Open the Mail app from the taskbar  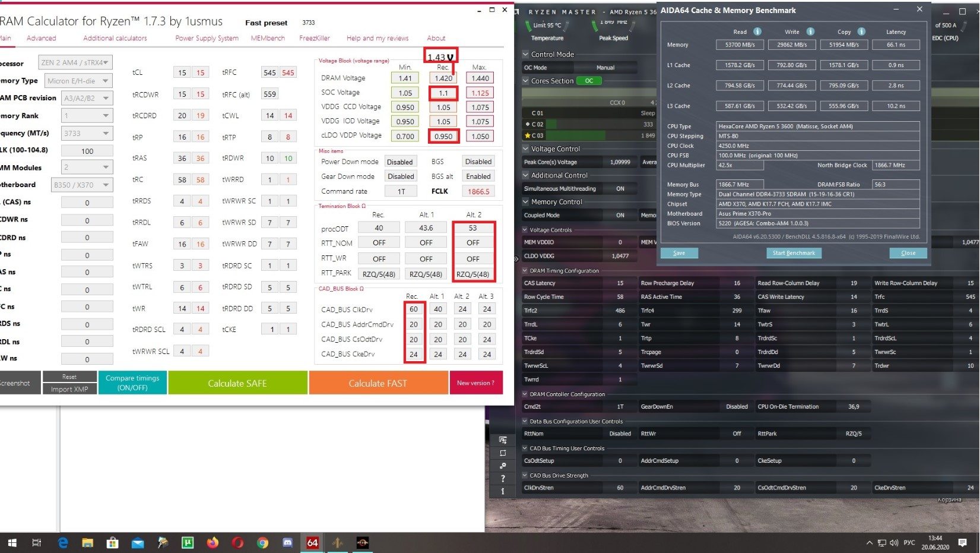[x=138, y=542]
